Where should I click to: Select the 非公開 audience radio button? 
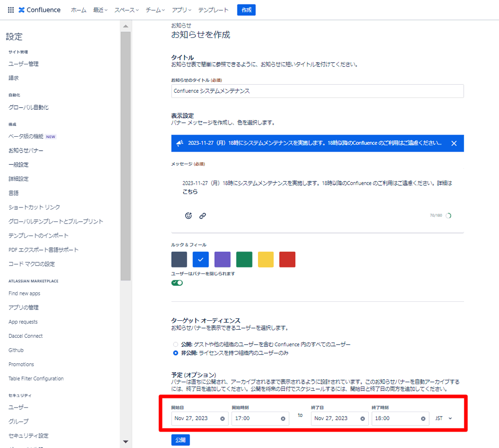[x=175, y=353]
